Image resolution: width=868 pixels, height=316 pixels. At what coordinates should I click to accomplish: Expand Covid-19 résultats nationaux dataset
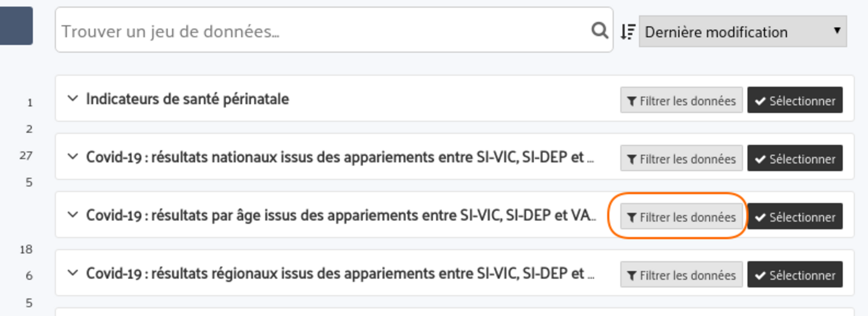(73, 157)
